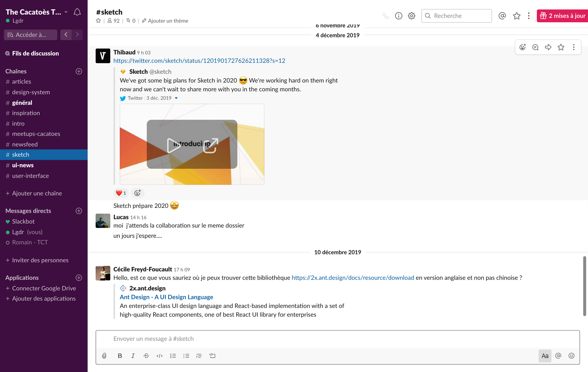Toggle strikethrough formatting
588x372 pixels.
(x=146, y=356)
